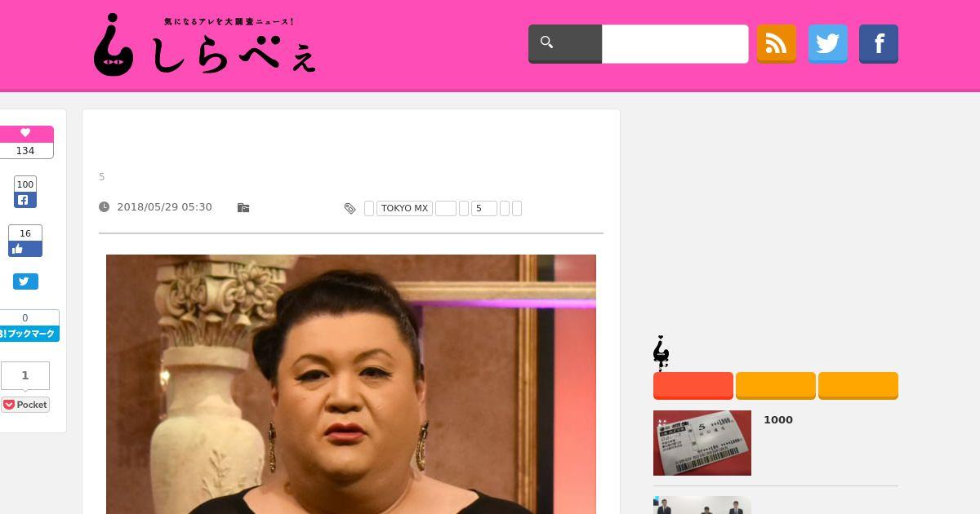Open the Shirabee site logo
Image resolution: width=980 pixels, height=514 pixels.
click(204, 44)
